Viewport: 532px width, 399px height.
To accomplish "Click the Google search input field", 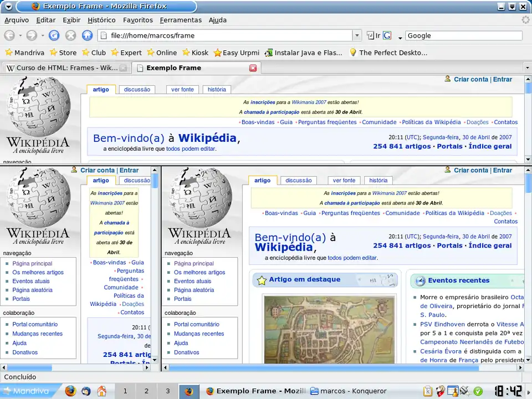I will click(x=464, y=35).
